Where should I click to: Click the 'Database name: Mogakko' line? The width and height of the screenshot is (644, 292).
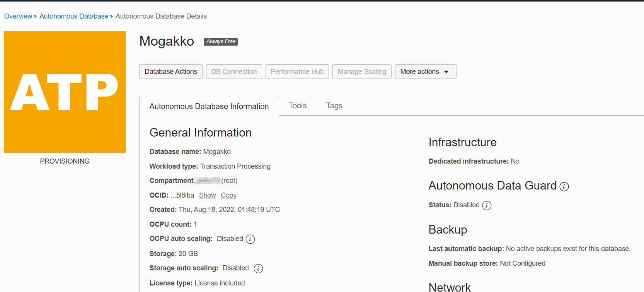[x=190, y=152]
